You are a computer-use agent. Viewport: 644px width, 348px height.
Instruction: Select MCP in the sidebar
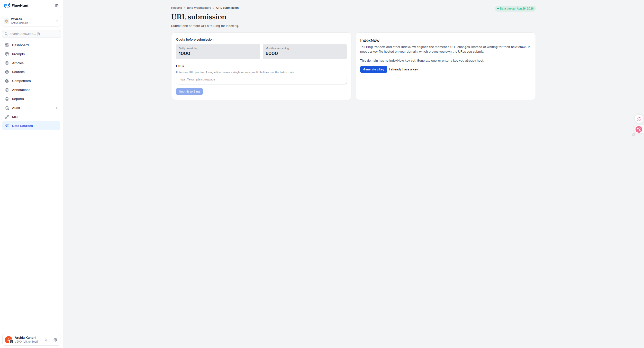click(x=31, y=117)
